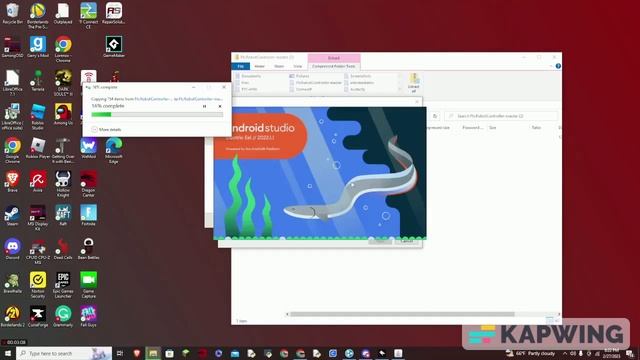Expand More details in copy dialog

[x=106, y=129]
